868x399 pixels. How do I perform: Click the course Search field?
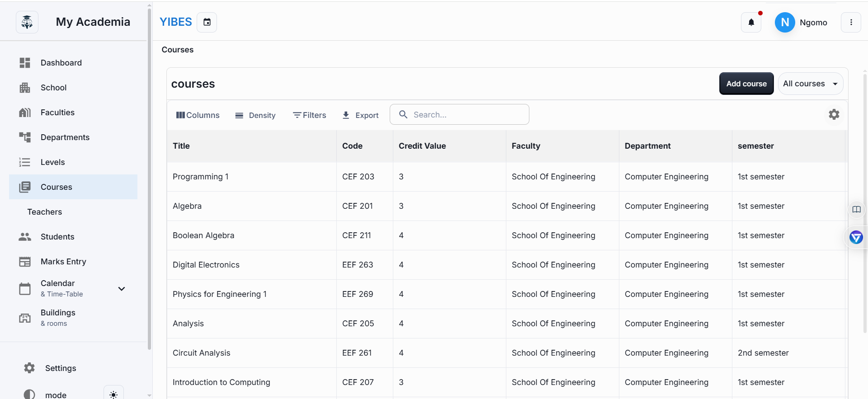click(x=466, y=115)
